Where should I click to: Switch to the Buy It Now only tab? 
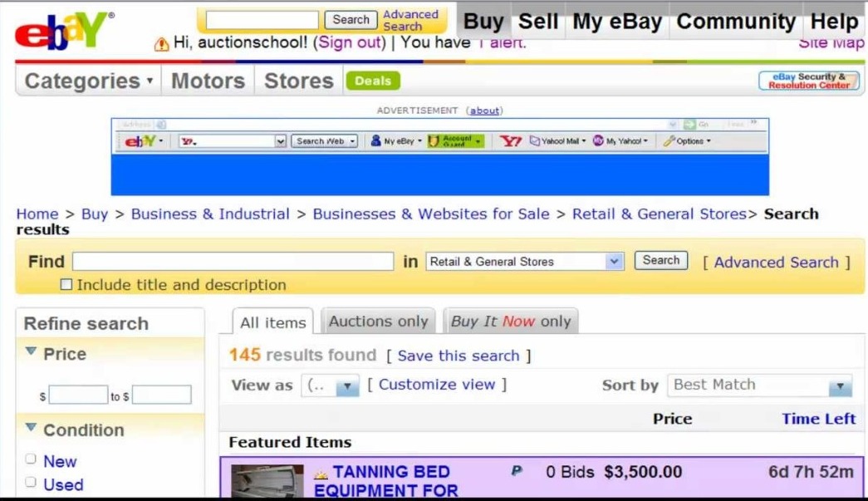click(x=510, y=322)
